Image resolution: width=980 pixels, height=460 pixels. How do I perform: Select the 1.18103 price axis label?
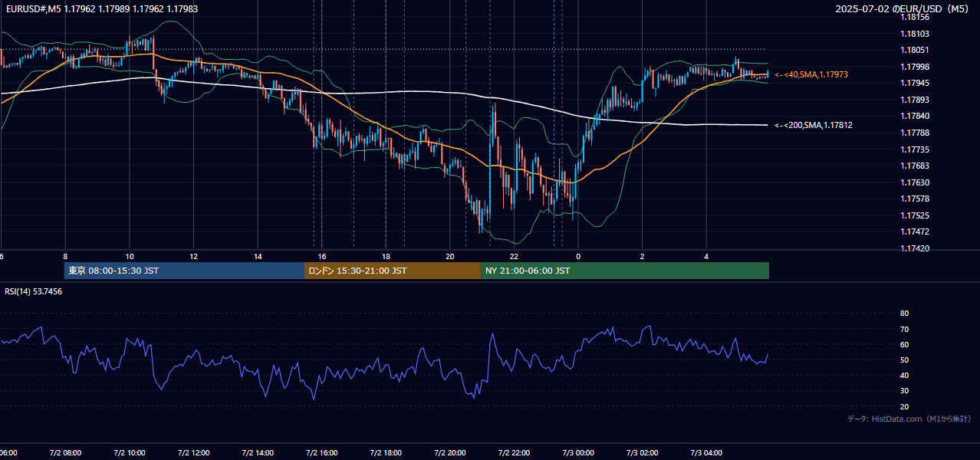(914, 34)
